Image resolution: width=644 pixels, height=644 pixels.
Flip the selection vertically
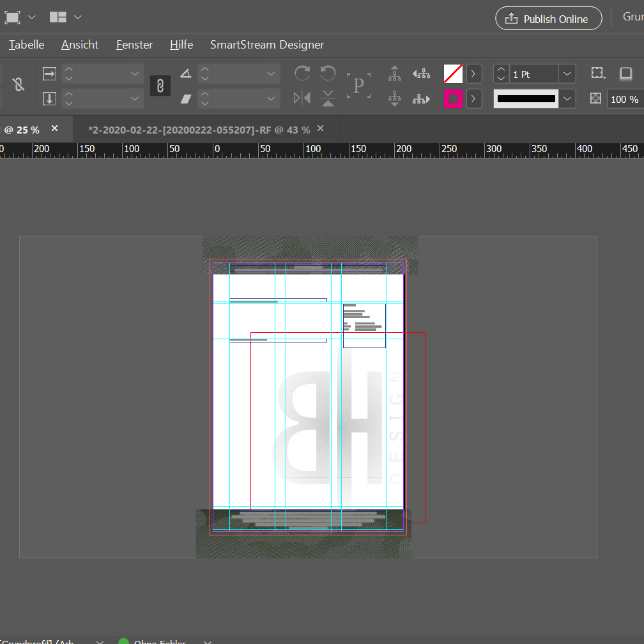(328, 98)
